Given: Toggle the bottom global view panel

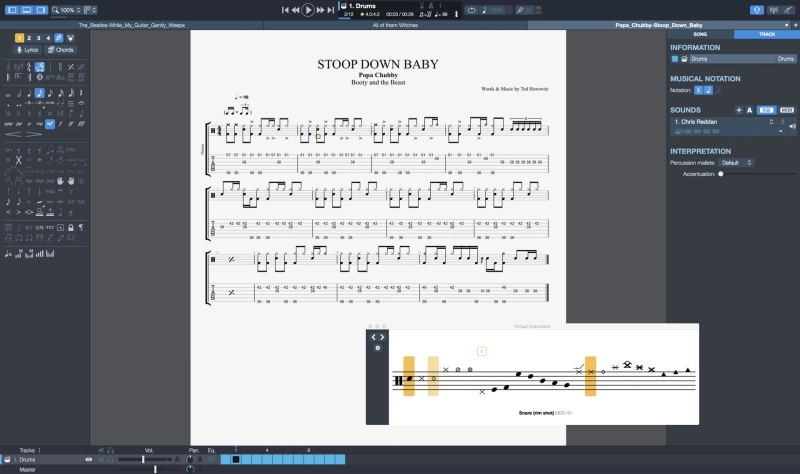Looking at the screenshot, I should (27, 10).
